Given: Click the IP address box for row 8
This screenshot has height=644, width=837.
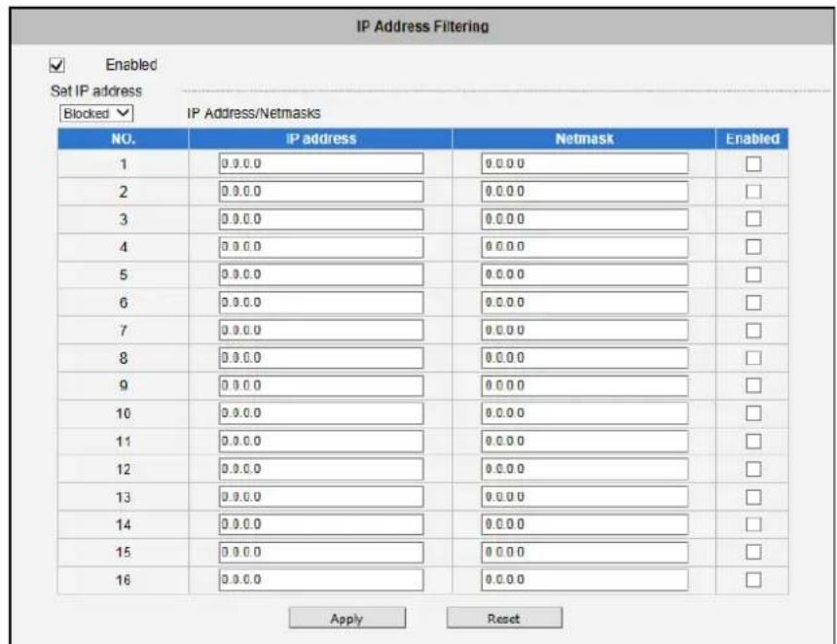Looking at the screenshot, I should click(321, 358).
